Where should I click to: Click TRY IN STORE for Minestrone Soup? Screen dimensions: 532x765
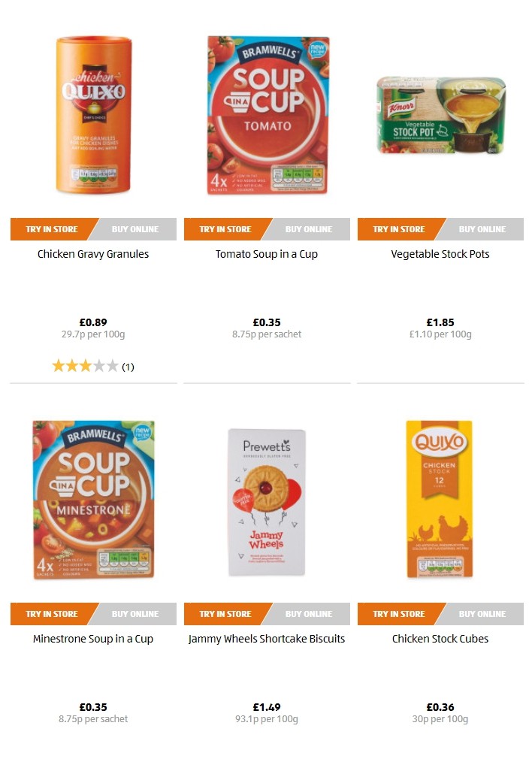49,614
